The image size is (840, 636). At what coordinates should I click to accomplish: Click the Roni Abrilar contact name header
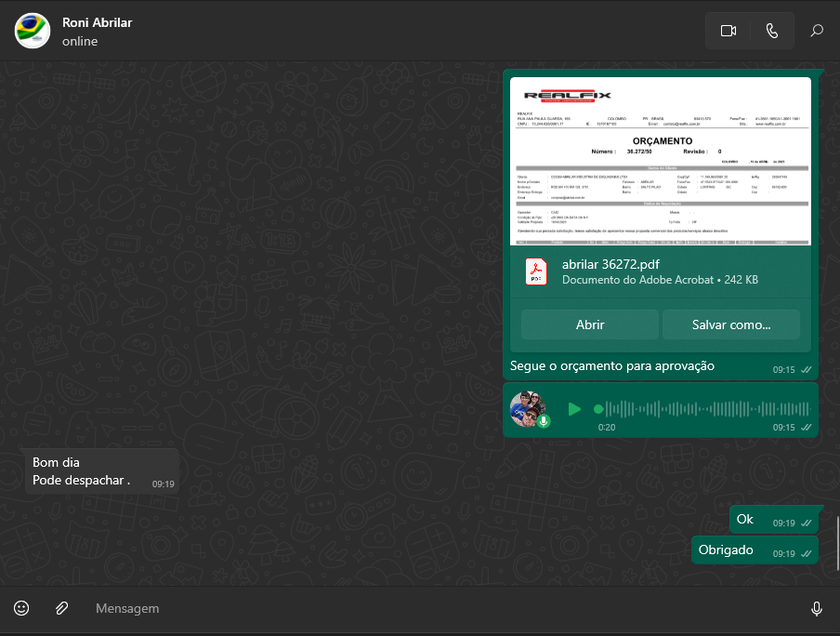pos(98,22)
